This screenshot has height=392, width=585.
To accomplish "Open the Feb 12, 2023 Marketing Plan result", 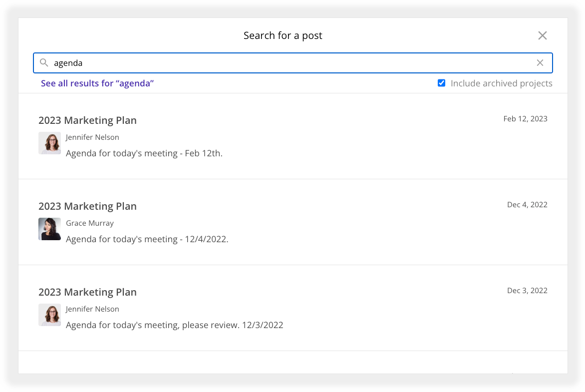I will click(x=293, y=136).
